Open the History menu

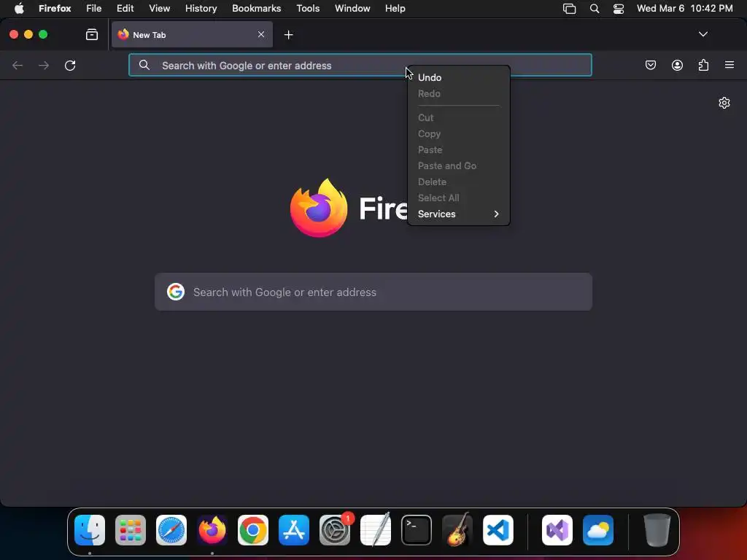coord(201,9)
